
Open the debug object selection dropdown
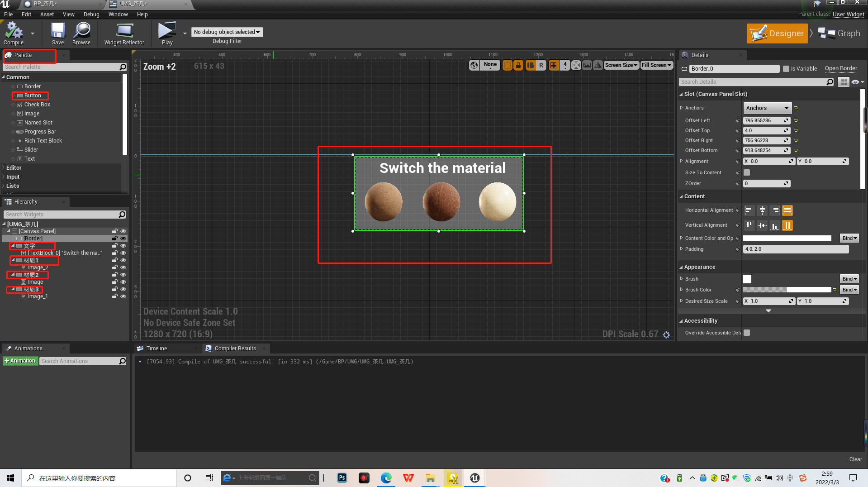(x=227, y=32)
